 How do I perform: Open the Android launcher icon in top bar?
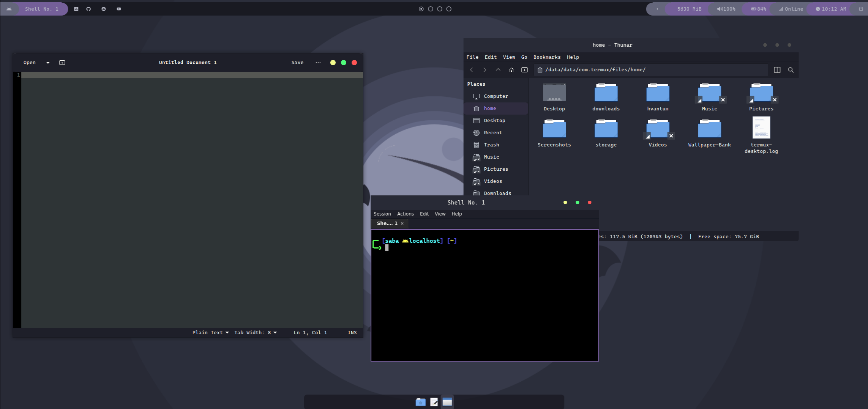point(9,9)
